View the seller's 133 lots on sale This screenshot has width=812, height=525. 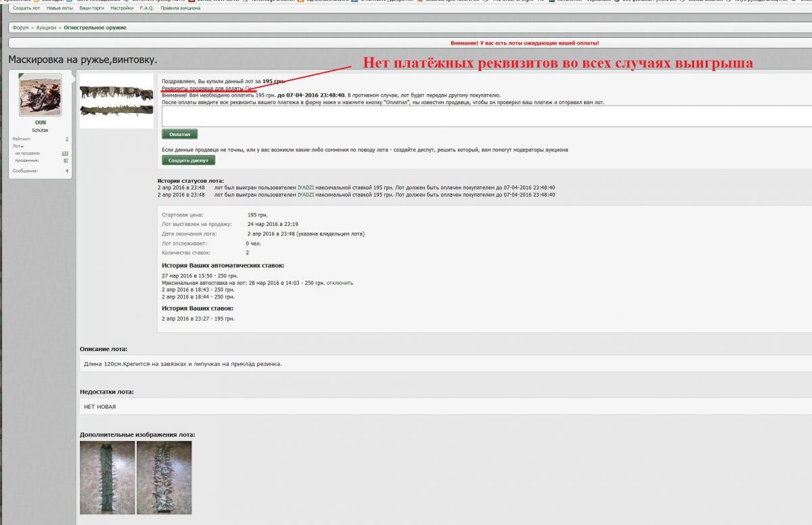pyautogui.click(x=65, y=154)
